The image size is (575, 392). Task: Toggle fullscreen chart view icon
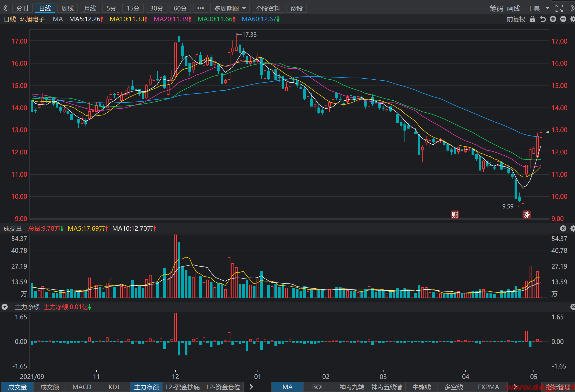click(559, 8)
